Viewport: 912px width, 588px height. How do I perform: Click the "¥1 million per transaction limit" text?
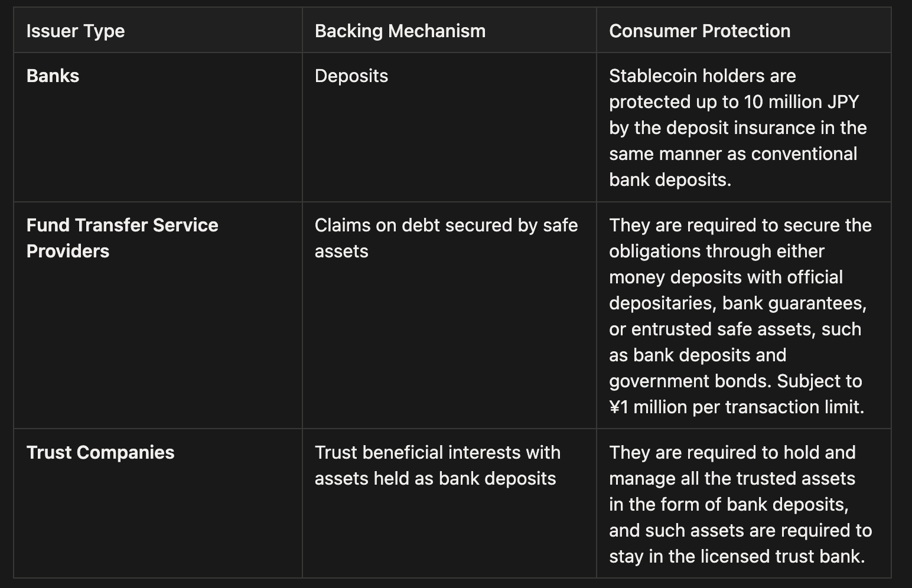pyautogui.click(x=736, y=407)
